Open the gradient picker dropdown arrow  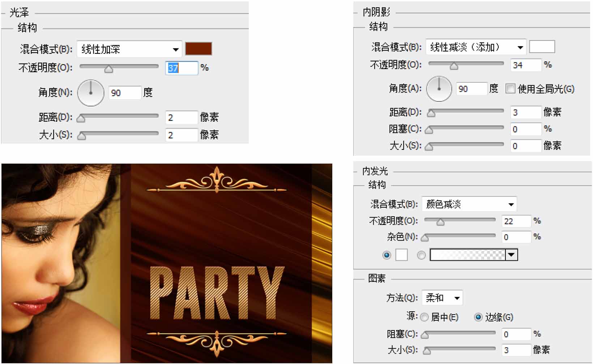pos(512,255)
